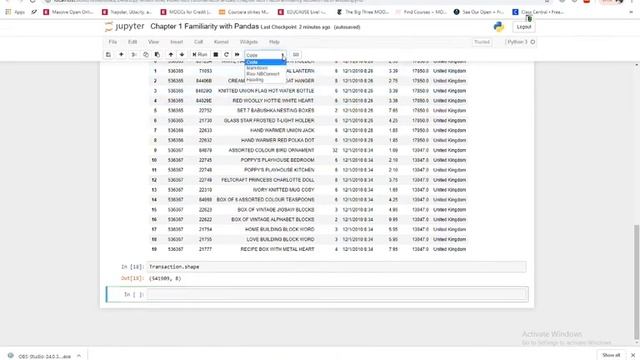Image resolution: width=640 pixels, height=360 pixels.
Task: Select Markdown in cell type list
Action: tap(265, 68)
